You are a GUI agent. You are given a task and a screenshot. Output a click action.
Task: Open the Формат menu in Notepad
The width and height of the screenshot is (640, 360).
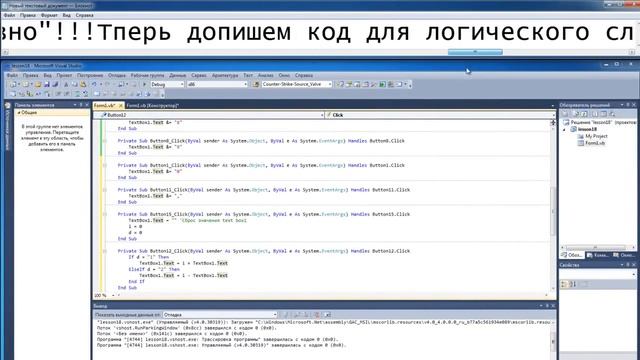click(49, 16)
